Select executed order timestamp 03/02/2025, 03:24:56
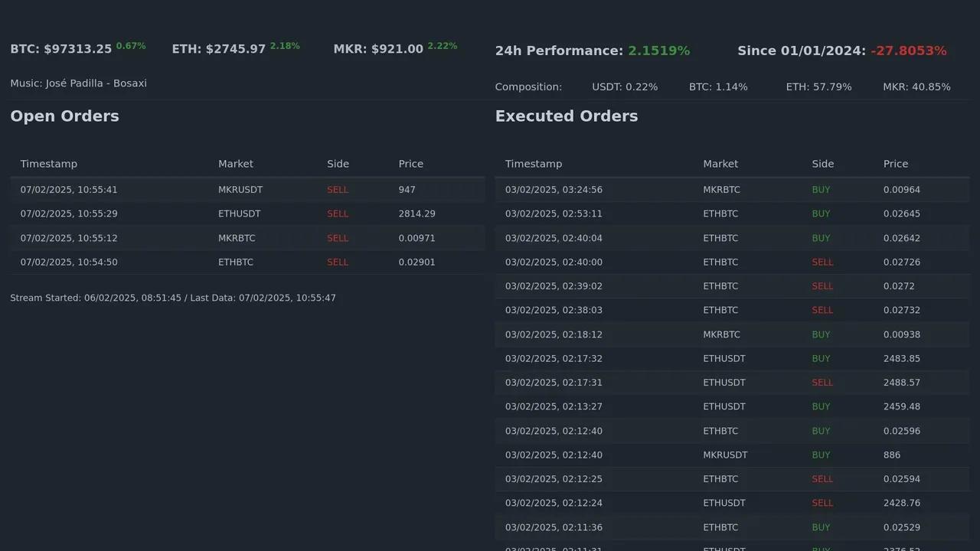Viewport: 980px width, 551px height. click(x=554, y=190)
